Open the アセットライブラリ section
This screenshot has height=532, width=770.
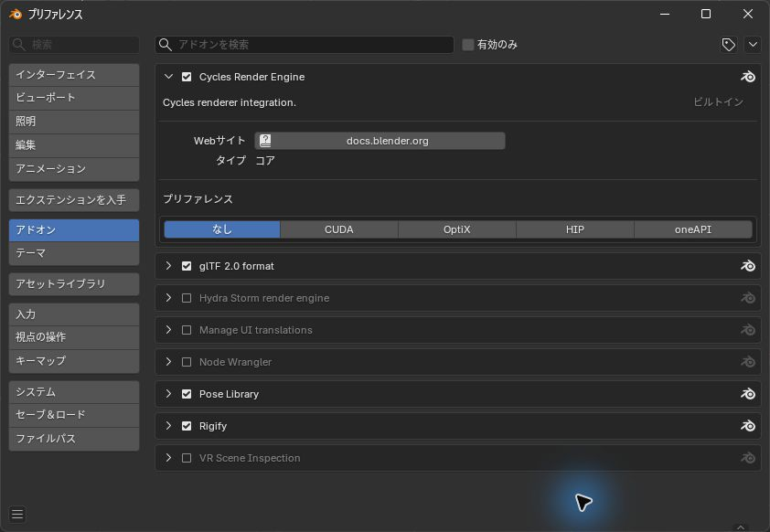[x=74, y=284]
